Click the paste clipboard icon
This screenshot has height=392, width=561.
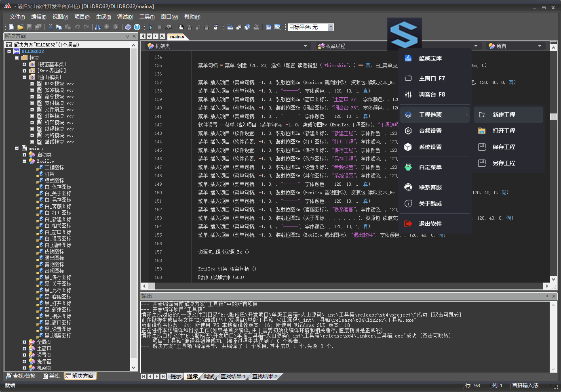coord(68,27)
